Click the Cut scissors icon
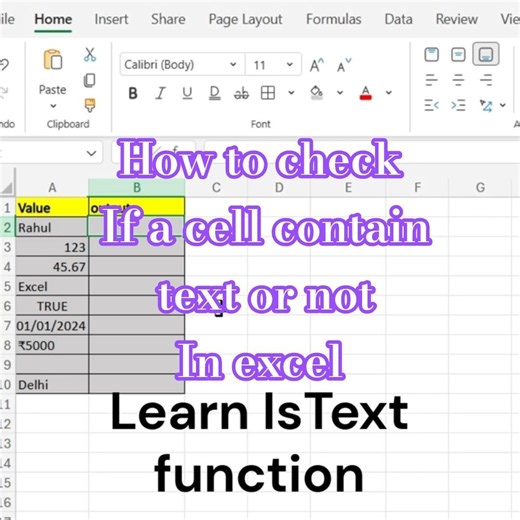 (90, 54)
